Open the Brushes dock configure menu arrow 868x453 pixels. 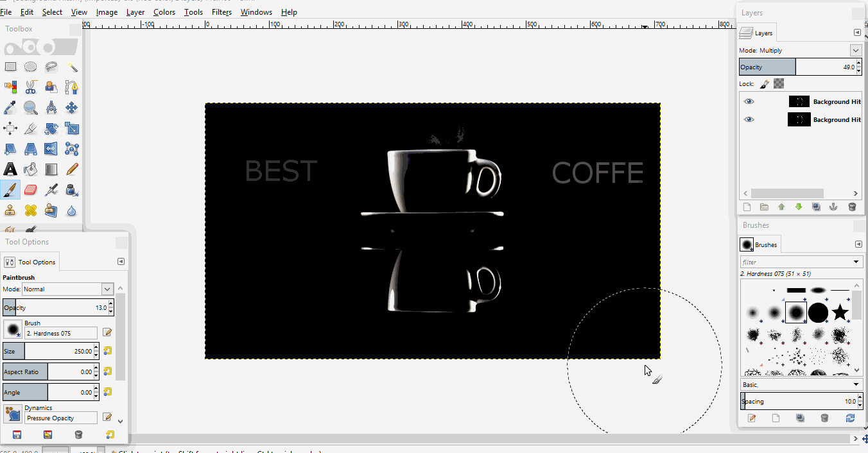tap(858, 244)
